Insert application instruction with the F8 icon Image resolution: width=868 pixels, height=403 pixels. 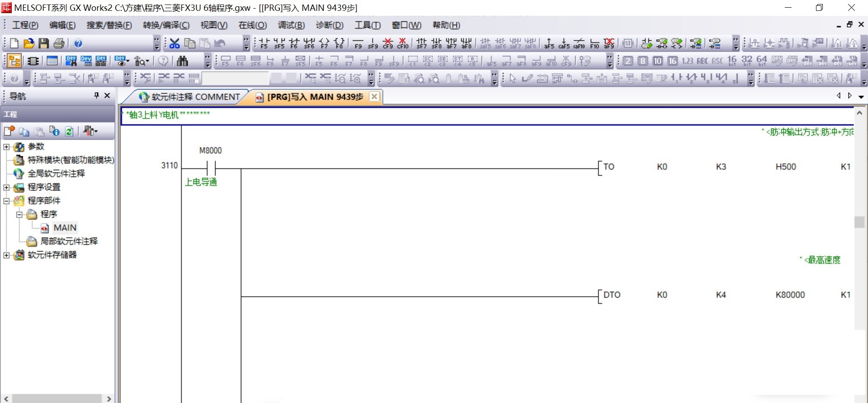340,43
